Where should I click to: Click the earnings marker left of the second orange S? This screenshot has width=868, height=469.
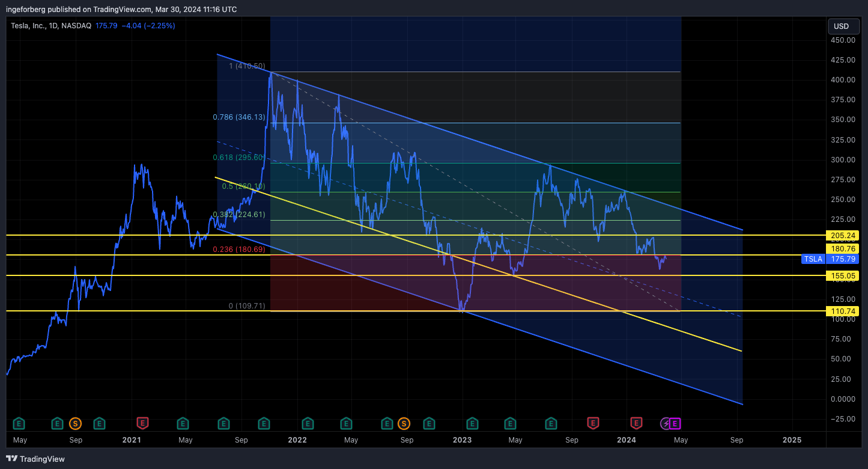click(389, 423)
